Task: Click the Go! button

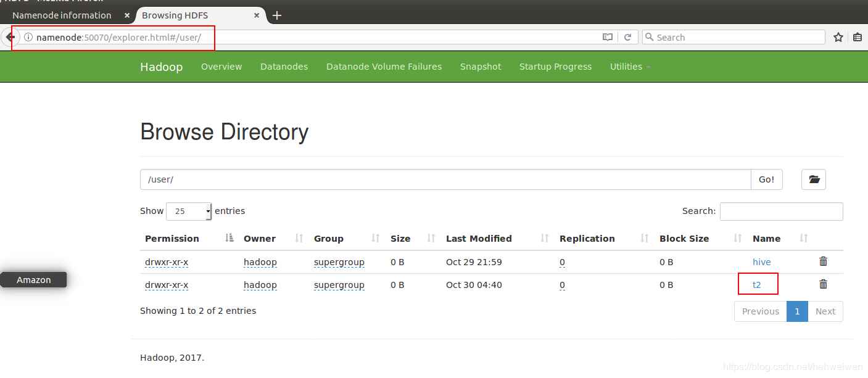Action: click(767, 179)
